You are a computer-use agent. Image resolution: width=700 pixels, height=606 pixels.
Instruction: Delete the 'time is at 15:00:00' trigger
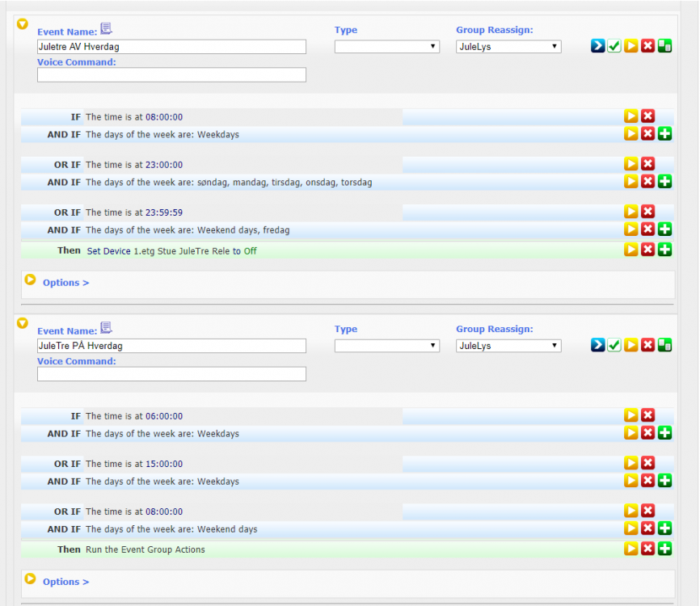point(647,464)
